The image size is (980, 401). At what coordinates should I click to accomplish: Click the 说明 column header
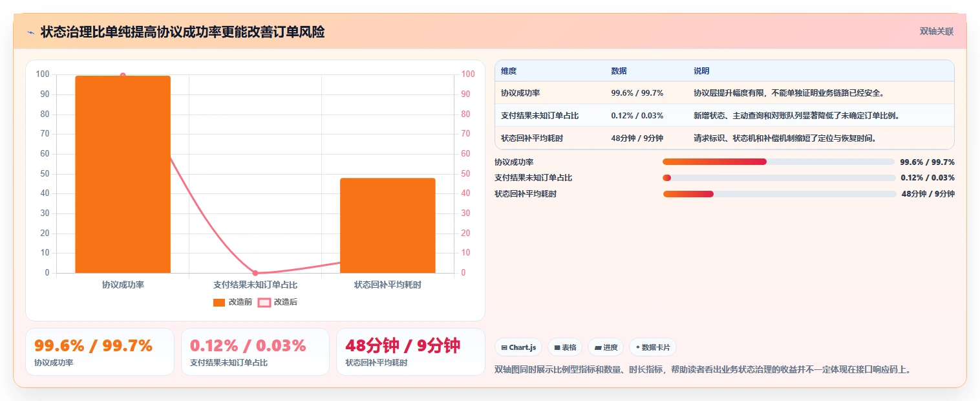(701, 71)
